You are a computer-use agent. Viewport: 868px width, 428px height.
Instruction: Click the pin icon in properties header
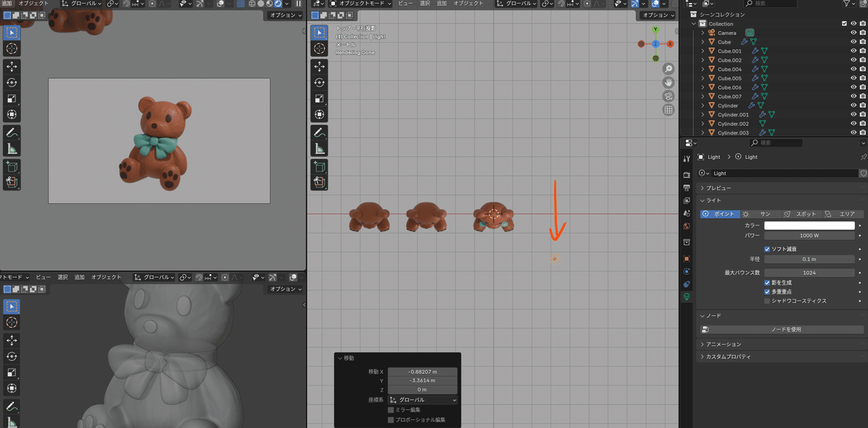(x=863, y=157)
